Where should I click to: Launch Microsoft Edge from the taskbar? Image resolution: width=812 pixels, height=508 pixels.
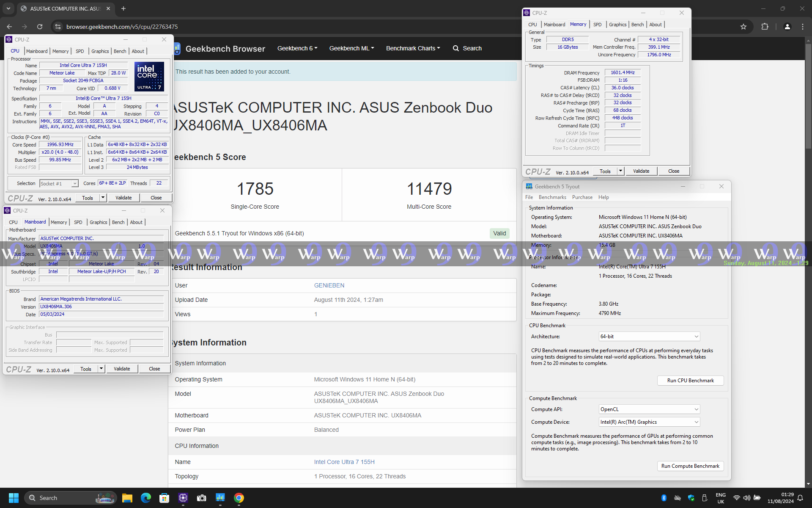pyautogui.click(x=146, y=498)
